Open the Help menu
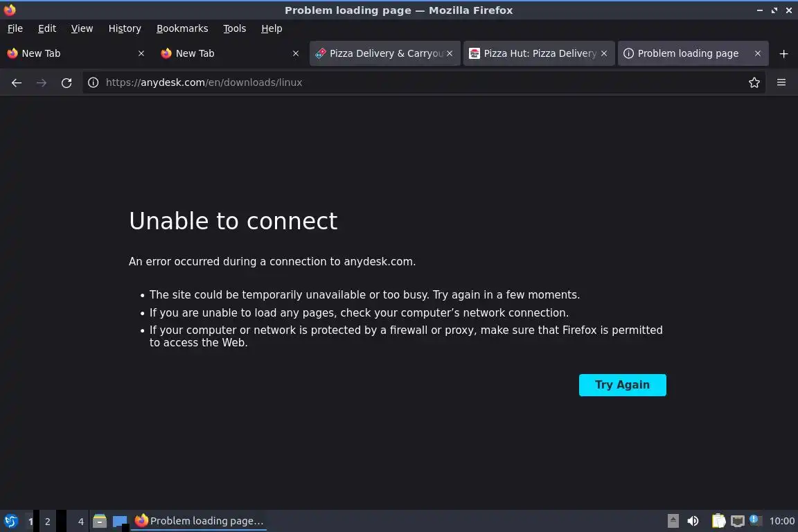Viewport: 798px width, 532px height. click(272, 28)
